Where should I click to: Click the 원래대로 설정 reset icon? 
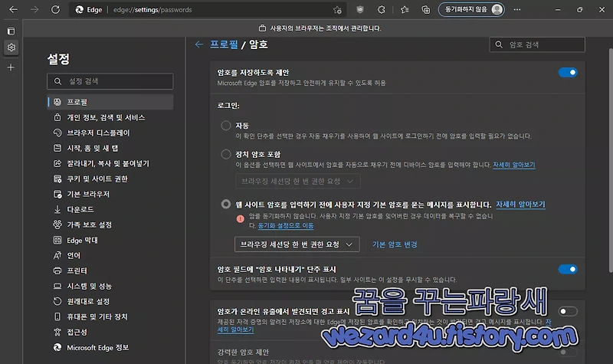click(x=57, y=301)
